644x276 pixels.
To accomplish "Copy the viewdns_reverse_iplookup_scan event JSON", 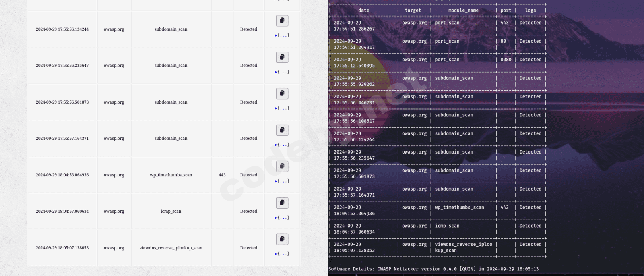I will coord(282,239).
